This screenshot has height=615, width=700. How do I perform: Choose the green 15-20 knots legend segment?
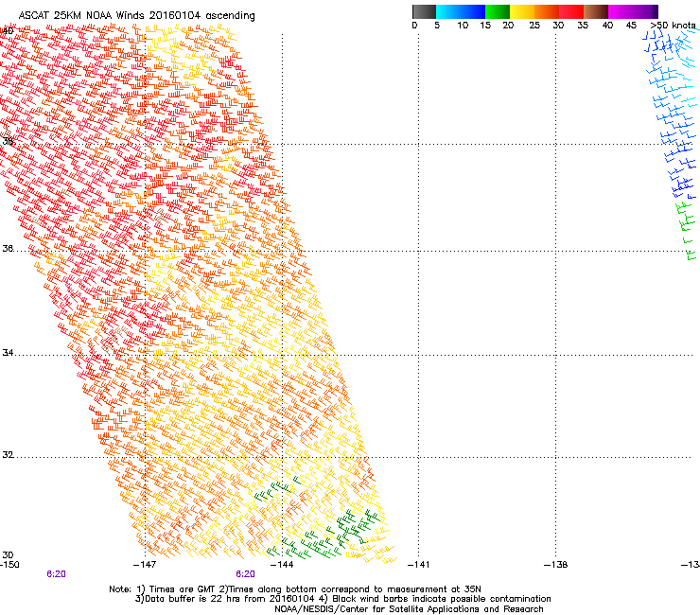click(498, 11)
